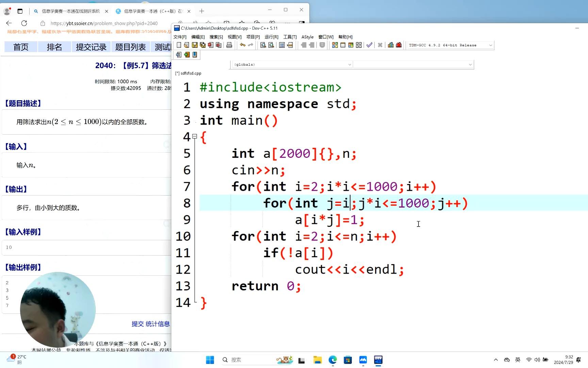The height and width of the screenshot is (368, 588).
Task: Show hidden tray icons chevron
Action: pyautogui.click(x=496, y=360)
